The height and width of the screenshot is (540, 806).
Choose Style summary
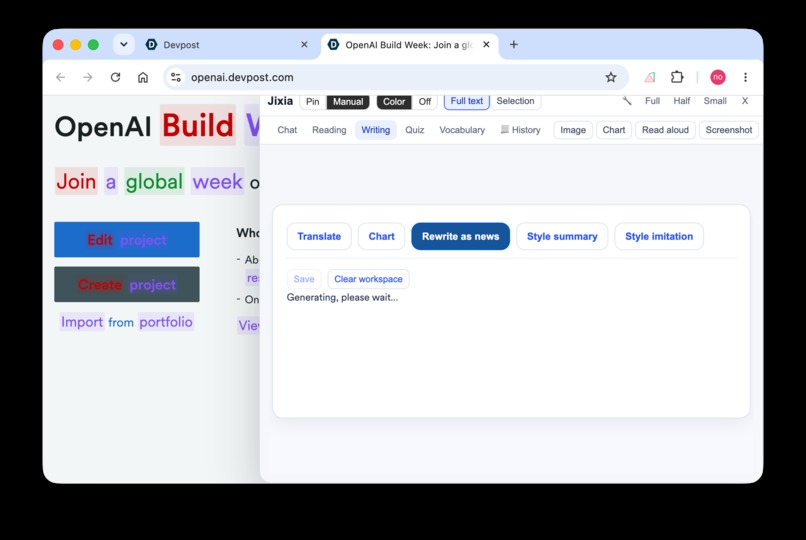[562, 236]
